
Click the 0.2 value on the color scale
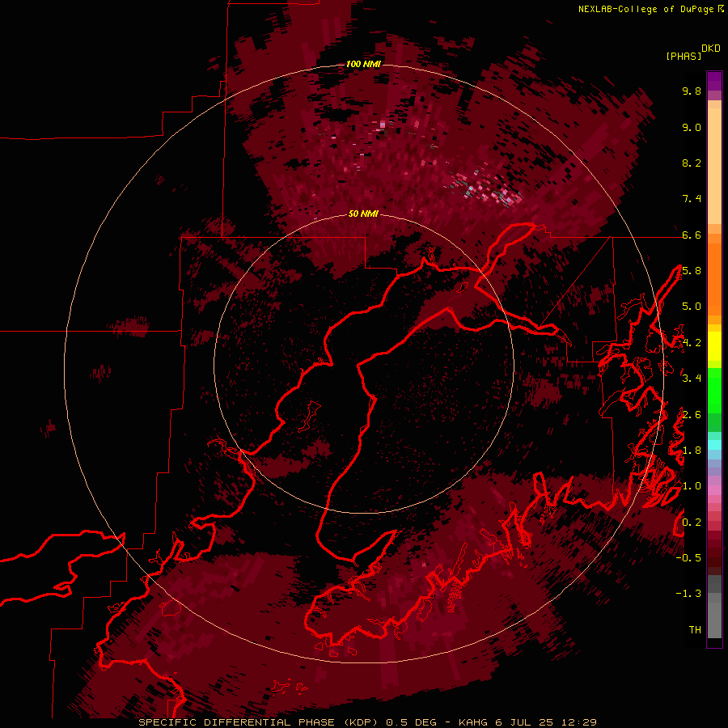click(692, 523)
